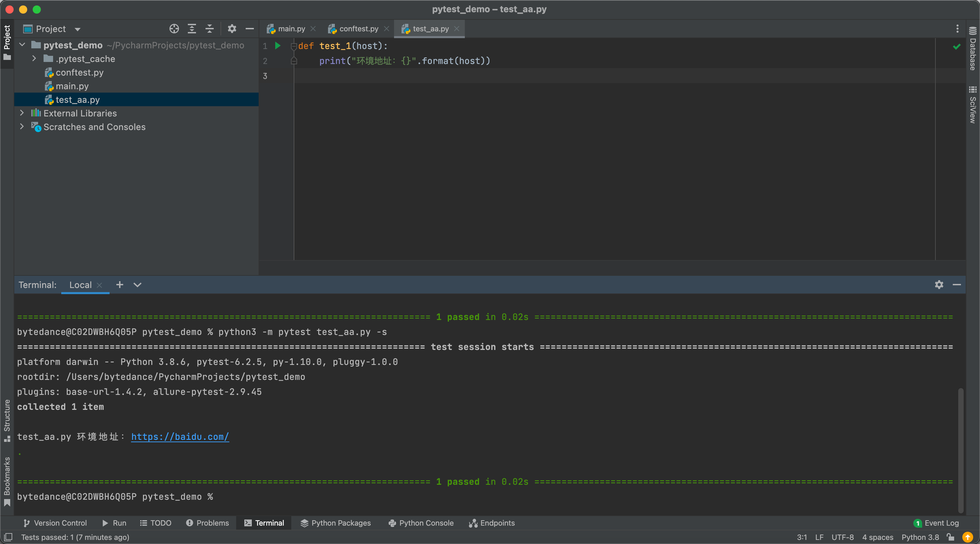980x544 pixels.
Task: Click the locate current file target icon
Action: [x=174, y=29]
